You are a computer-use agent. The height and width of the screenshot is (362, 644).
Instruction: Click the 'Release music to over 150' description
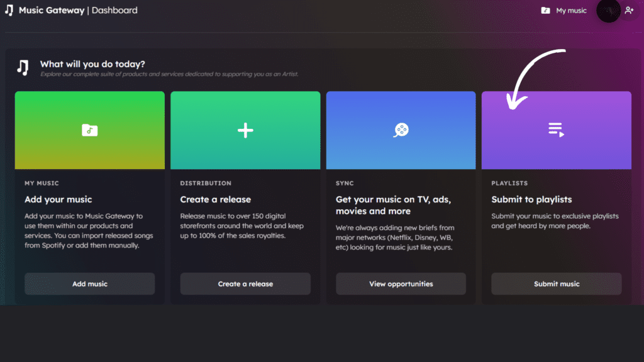(x=242, y=226)
